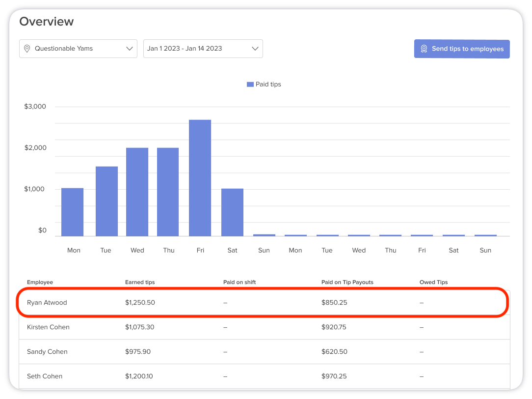Click the Employee column header
532x399 pixels.
point(40,282)
